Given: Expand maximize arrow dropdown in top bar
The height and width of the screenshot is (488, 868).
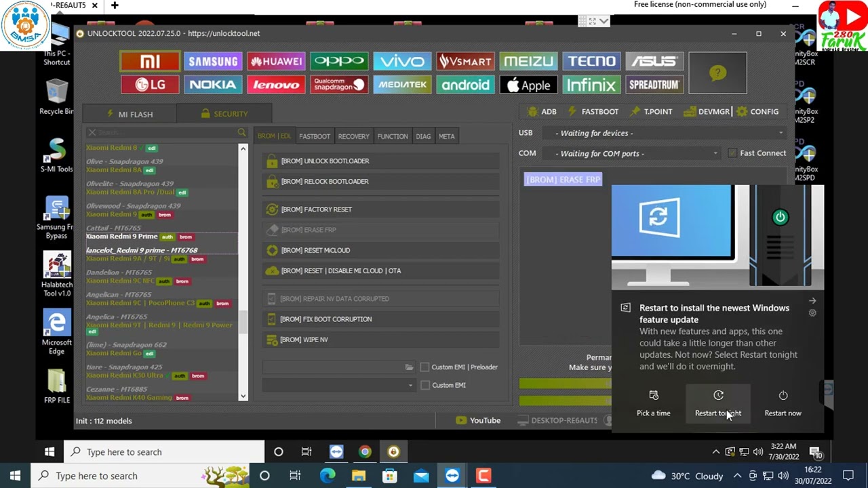Looking at the screenshot, I should click(x=604, y=22).
